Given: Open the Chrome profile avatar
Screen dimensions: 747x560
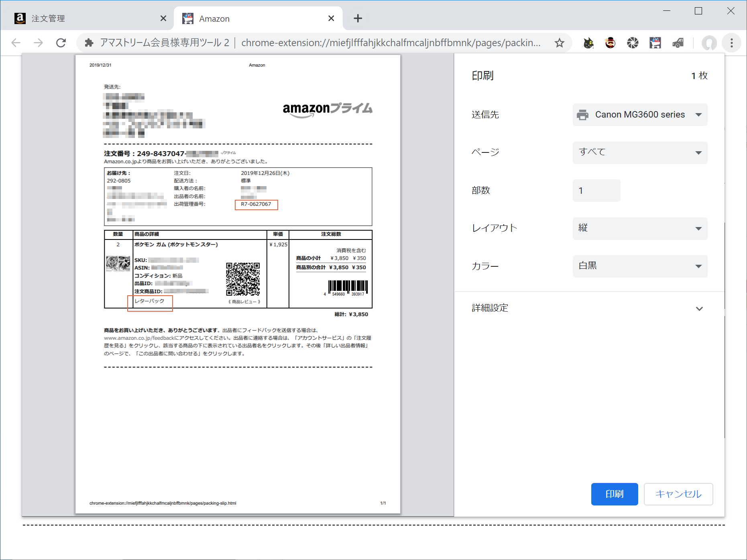Looking at the screenshot, I should coord(709,43).
